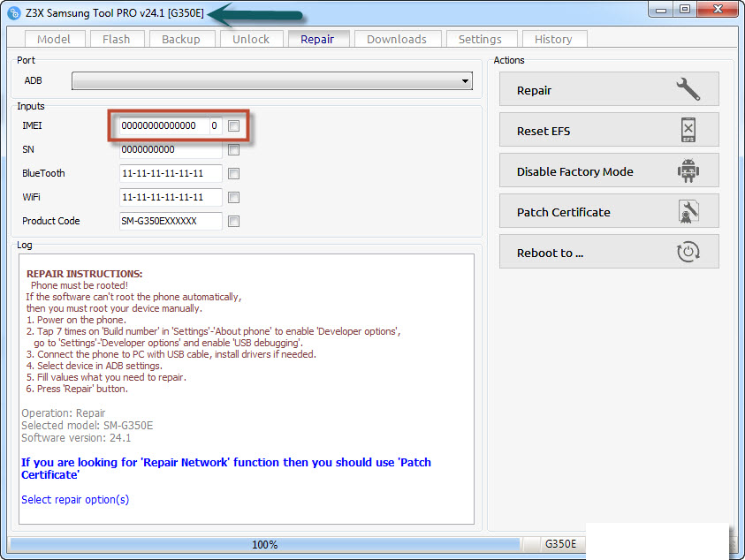Open the ADB port dropdown
Image resolution: width=745 pixels, height=560 pixels.
[x=272, y=80]
